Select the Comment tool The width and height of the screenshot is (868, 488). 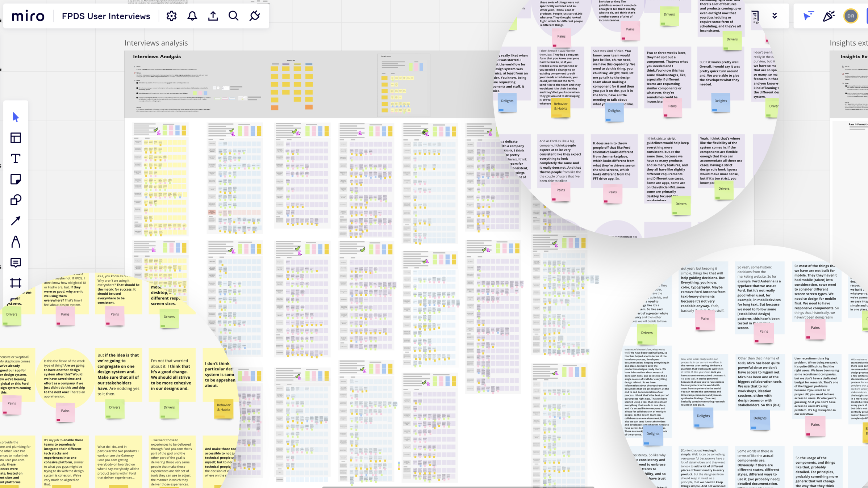tap(16, 262)
